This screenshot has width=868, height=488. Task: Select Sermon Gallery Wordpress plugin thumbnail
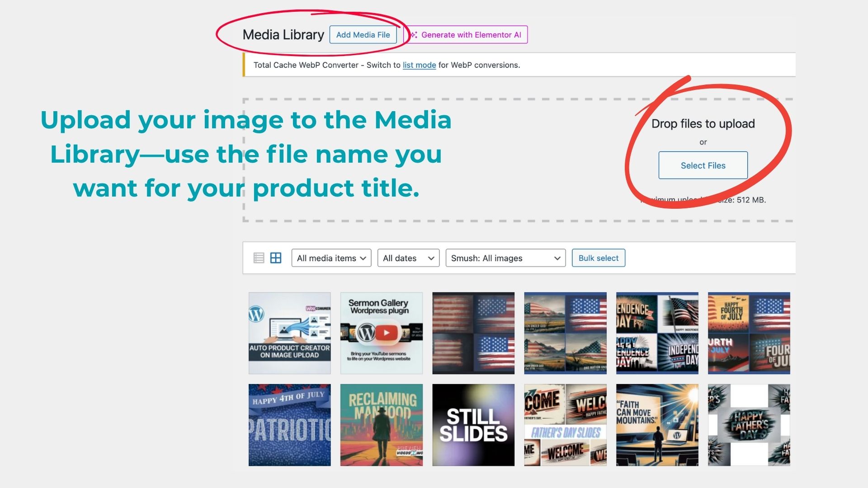pos(381,333)
